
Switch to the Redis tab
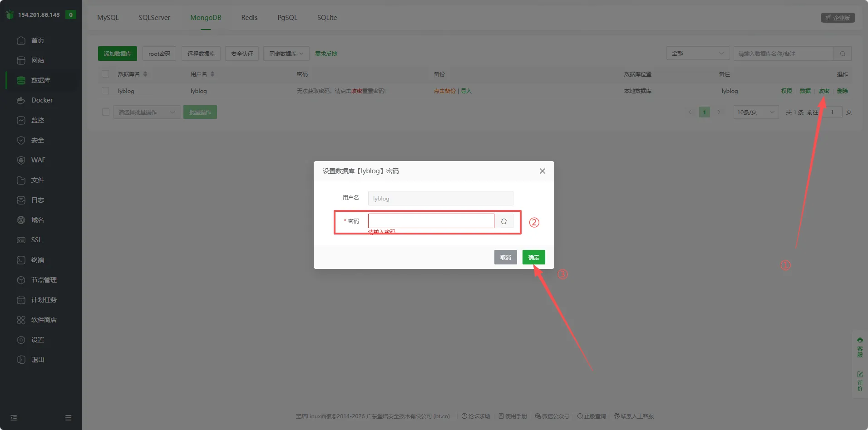click(249, 18)
